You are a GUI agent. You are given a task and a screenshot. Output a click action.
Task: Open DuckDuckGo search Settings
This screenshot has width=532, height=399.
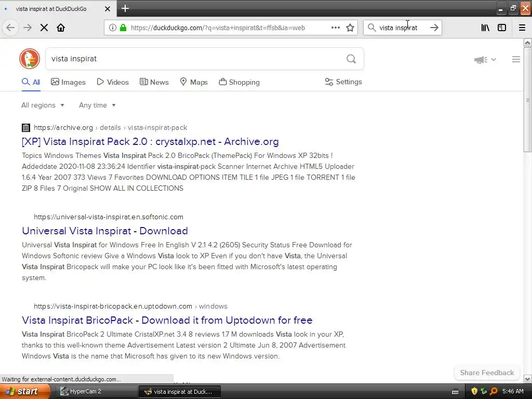[x=343, y=82]
